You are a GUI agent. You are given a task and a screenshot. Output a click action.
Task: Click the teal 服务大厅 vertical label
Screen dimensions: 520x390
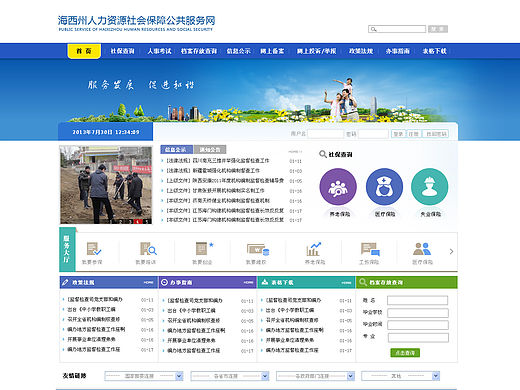tap(67, 249)
